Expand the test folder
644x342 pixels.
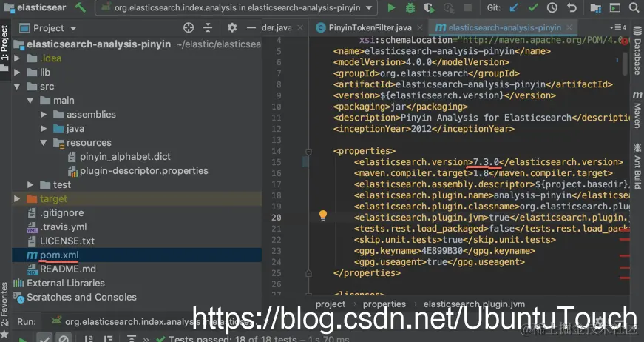[x=30, y=184]
